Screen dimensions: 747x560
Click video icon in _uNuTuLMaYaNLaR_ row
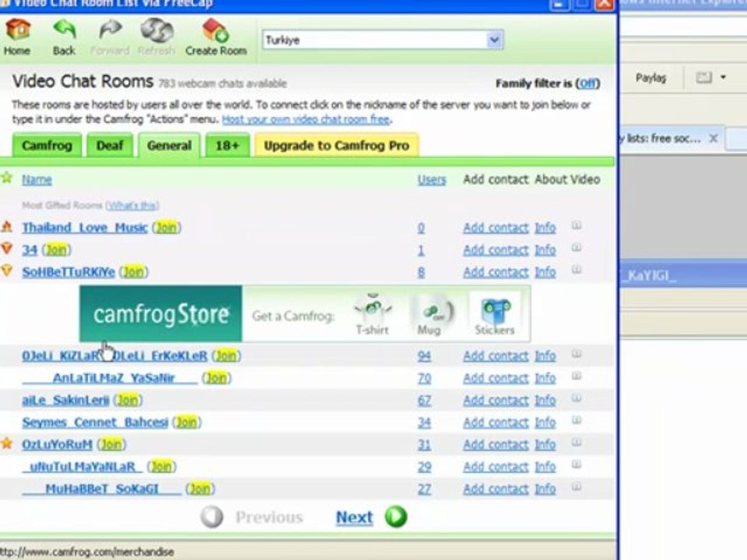click(577, 464)
